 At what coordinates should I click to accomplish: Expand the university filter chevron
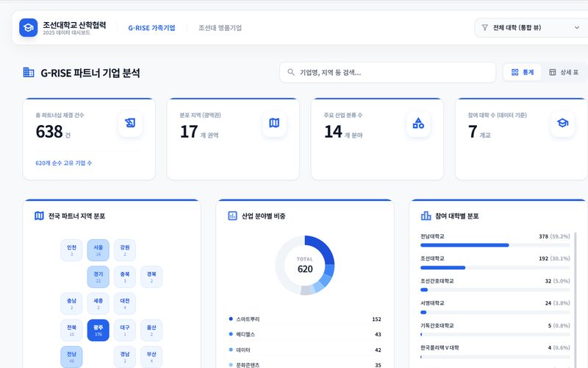click(x=577, y=27)
